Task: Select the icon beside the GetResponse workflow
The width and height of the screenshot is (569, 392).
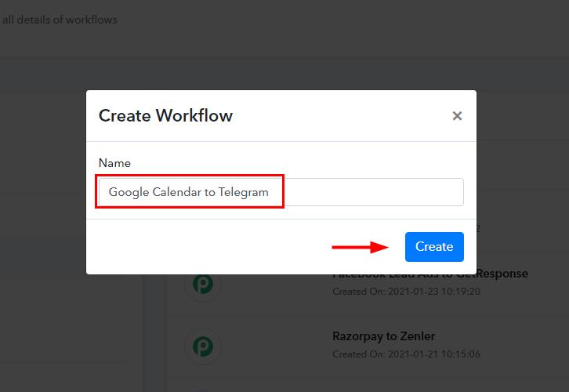Action: point(203,284)
